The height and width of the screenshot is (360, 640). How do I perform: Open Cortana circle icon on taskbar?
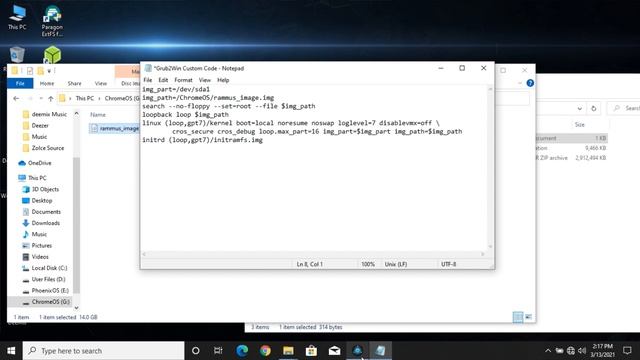(x=196, y=351)
